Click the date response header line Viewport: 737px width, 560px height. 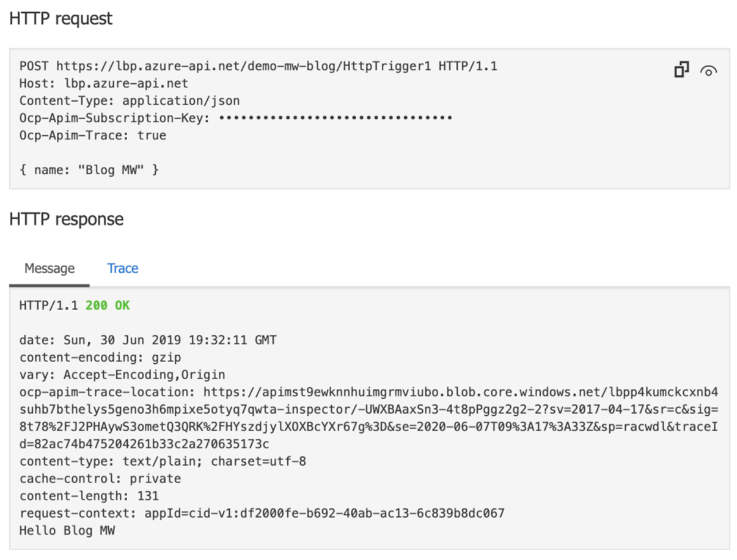pos(148,340)
